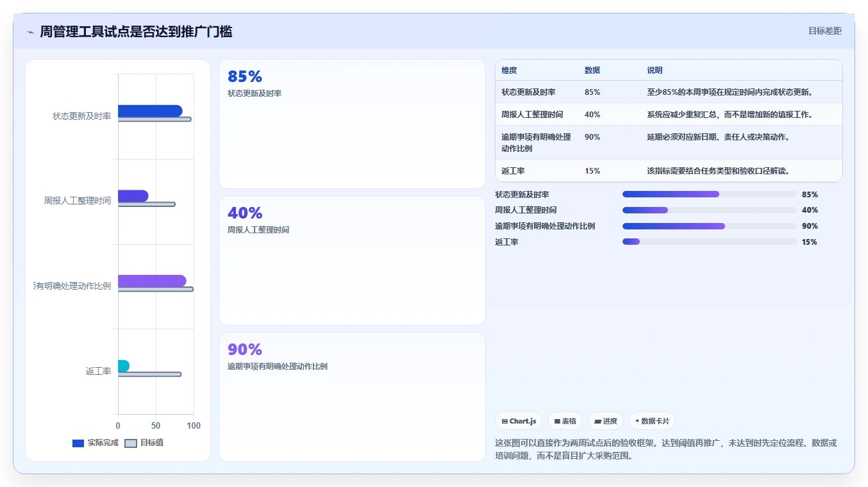Image resolution: width=868 pixels, height=487 pixels.
Task: Click the 15% cell in the table
Action: click(592, 171)
